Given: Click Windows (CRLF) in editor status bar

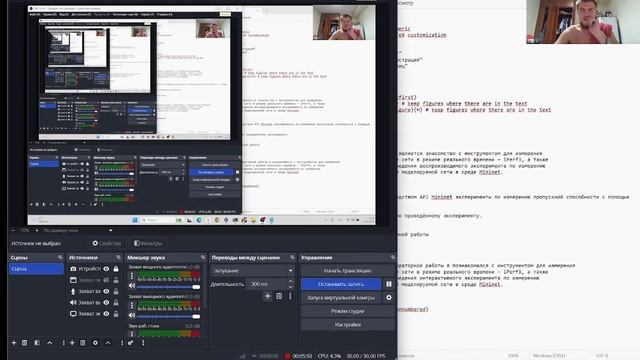Looking at the screenshot, I should coord(549,356).
